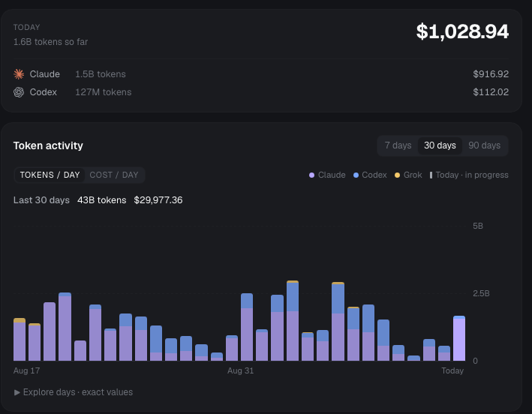Click the Grok legend label
The width and height of the screenshot is (532, 414).
pyautogui.click(x=413, y=175)
